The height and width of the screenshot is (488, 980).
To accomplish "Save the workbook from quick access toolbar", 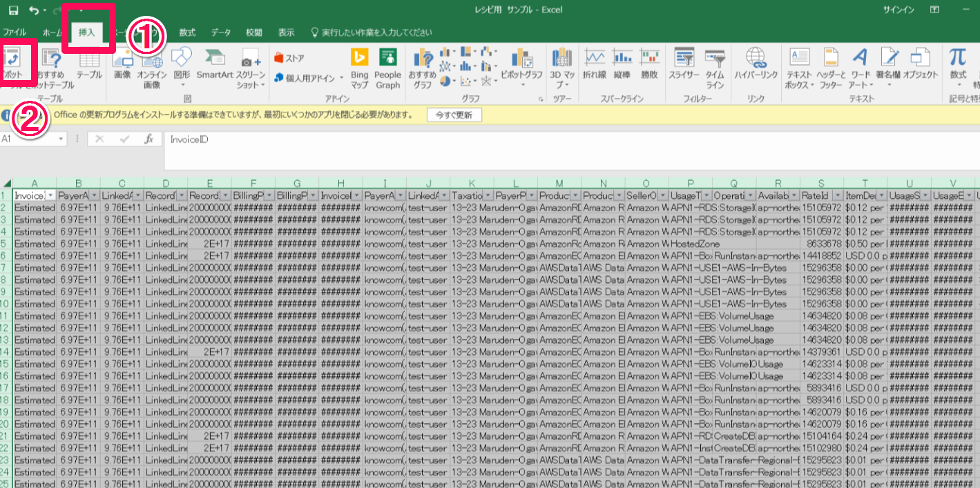I will (x=13, y=10).
